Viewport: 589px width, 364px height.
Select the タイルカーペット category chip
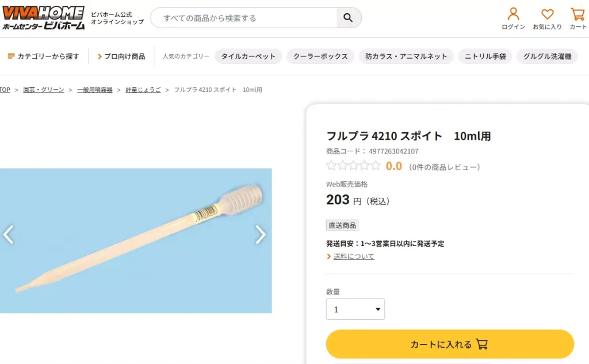[248, 56]
